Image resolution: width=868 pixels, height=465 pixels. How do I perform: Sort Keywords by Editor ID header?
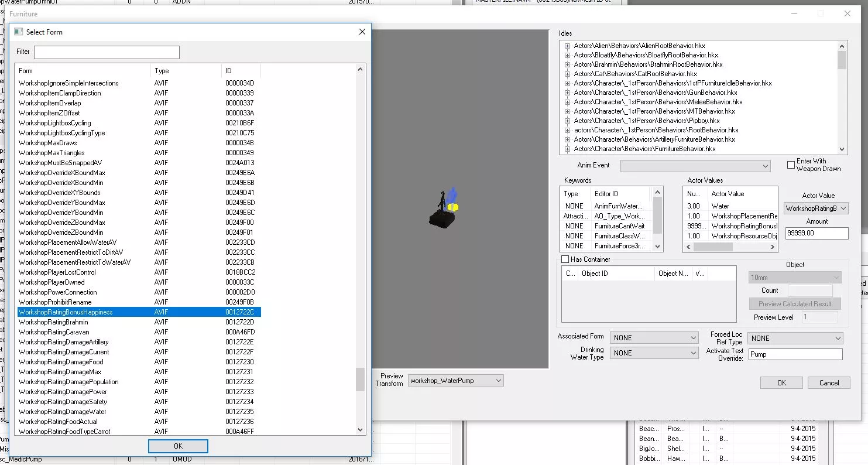coord(620,194)
